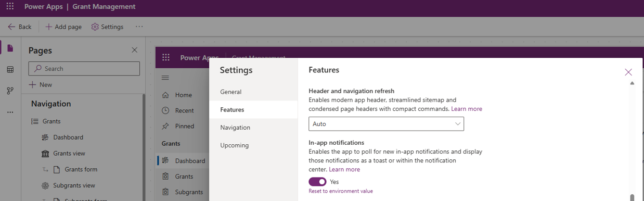This screenshot has height=201, width=644.
Task: Open Settings from the command bar
Action: (x=107, y=27)
